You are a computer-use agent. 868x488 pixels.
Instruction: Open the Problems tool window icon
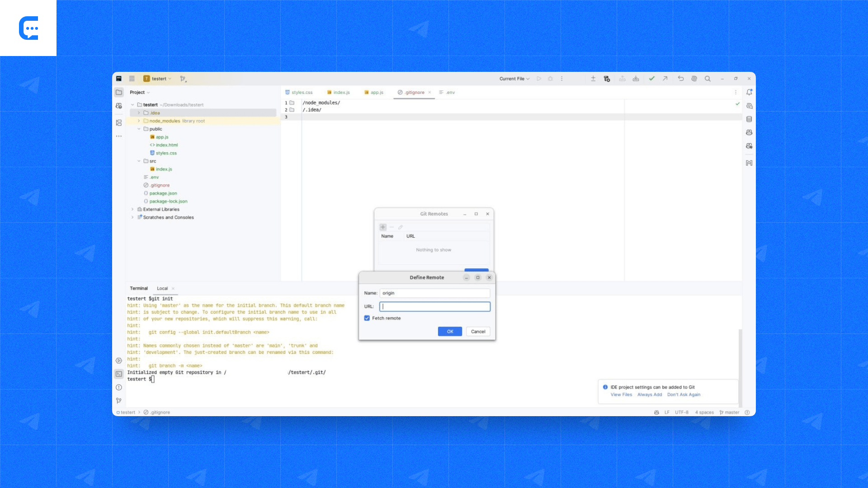[119, 388]
